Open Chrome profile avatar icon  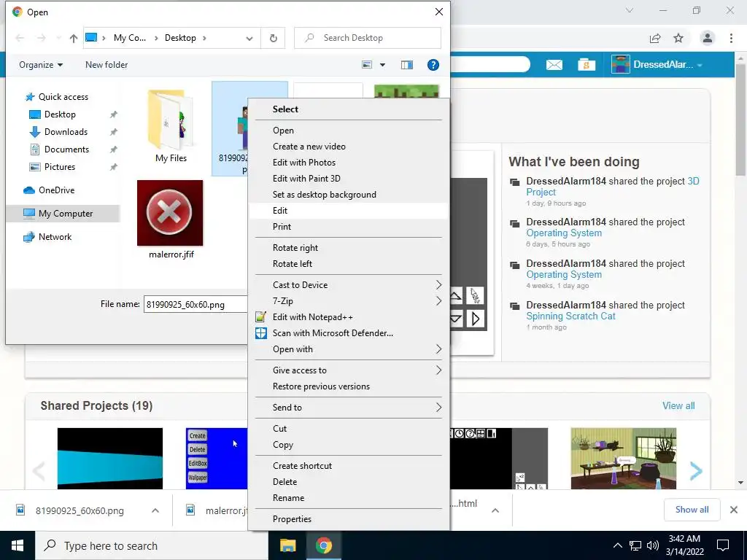click(x=708, y=38)
